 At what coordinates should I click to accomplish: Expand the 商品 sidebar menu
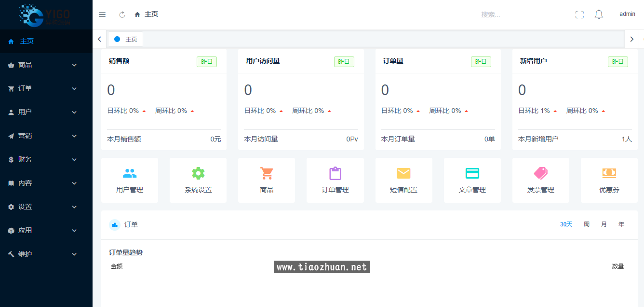[46, 65]
